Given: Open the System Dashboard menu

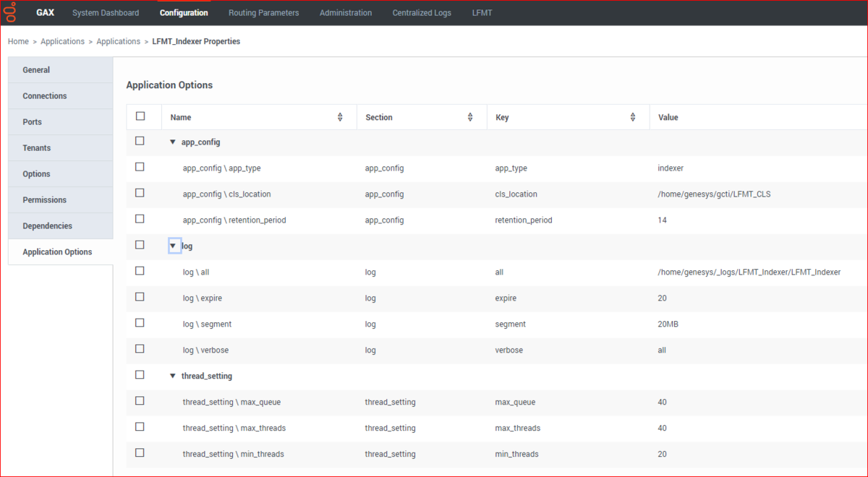Looking at the screenshot, I should click(x=106, y=13).
